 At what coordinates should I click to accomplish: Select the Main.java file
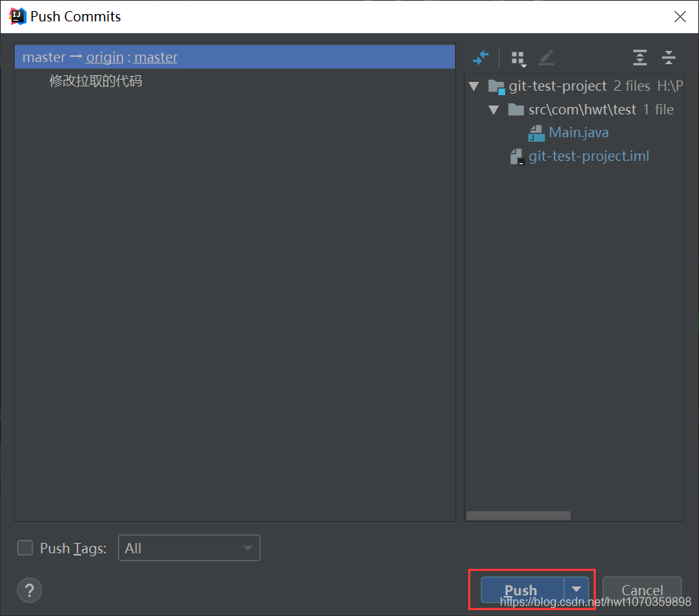(579, 133)
